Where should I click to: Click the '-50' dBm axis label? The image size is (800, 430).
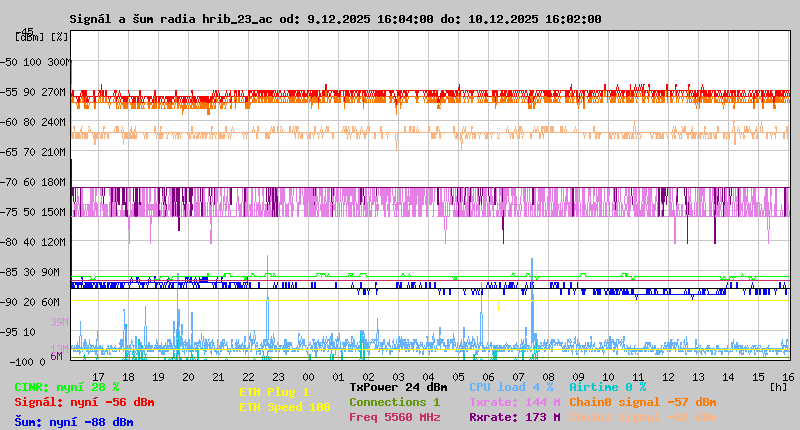8,62
